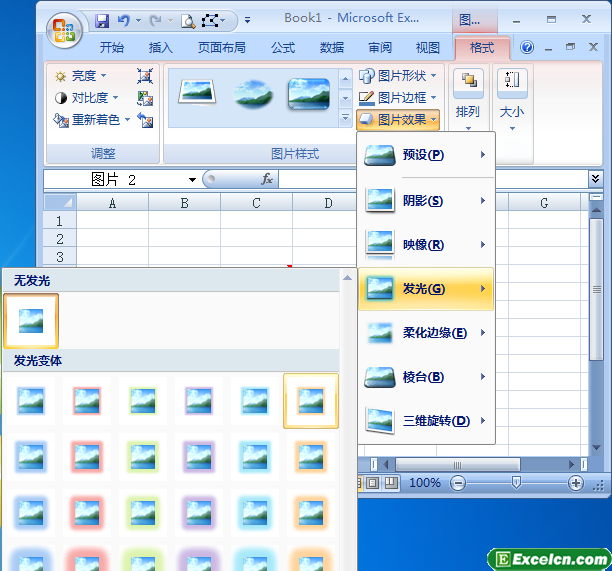Select row 2 header
Image resolution: width=612 pixels, height=571 pixels.
pos(60,239)
